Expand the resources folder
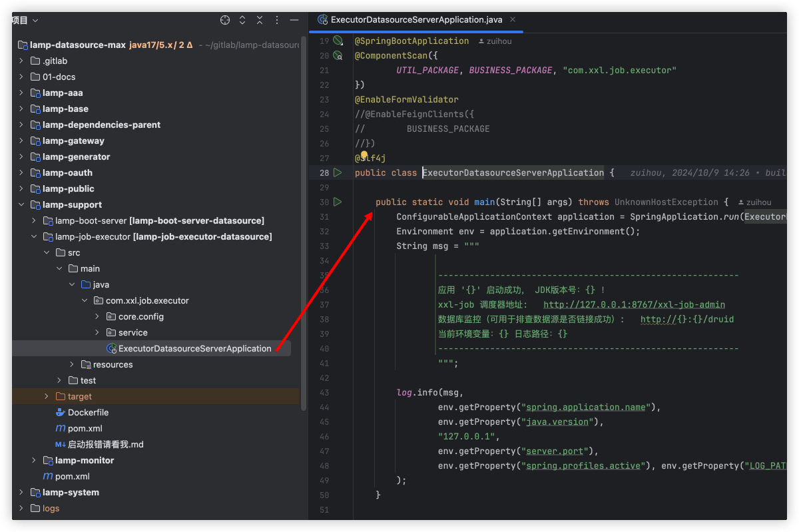Viewport: 799px width, 532px height. (72, 364)
